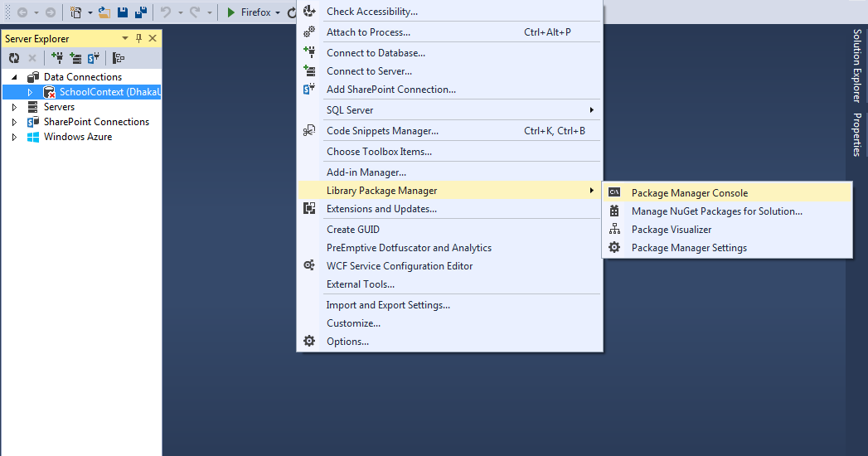868x456 pixels.
Task: Click the Connect to Database toolbar icon
Action: 57,57
